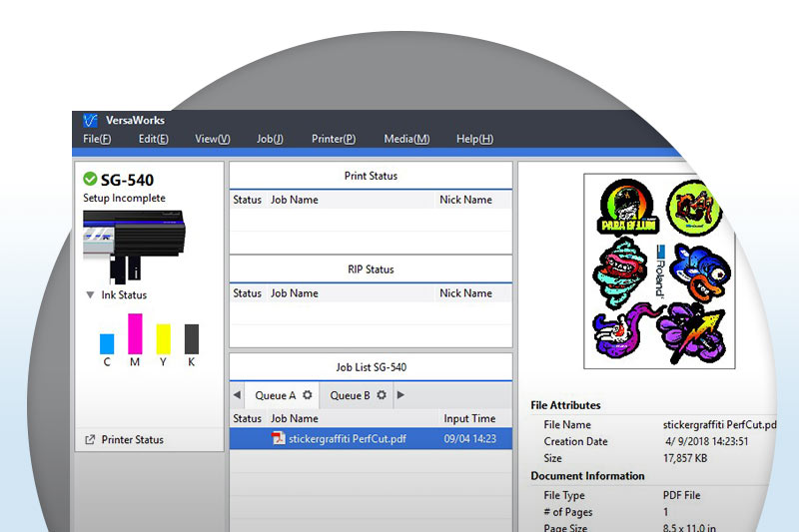Open the Printer menu

tap(333, 139)
